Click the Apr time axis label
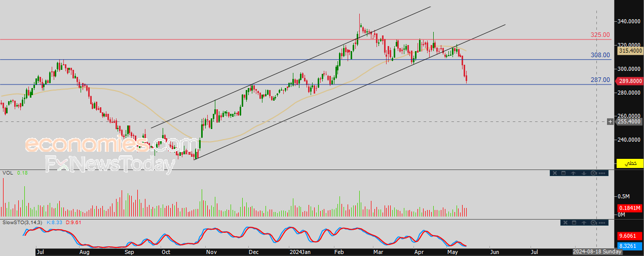 click(x=419, y=251)
